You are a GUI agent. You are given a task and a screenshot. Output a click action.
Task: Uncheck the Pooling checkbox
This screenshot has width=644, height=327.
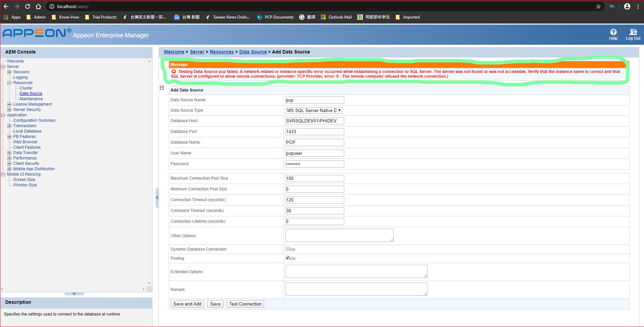[x=288, y=258]
